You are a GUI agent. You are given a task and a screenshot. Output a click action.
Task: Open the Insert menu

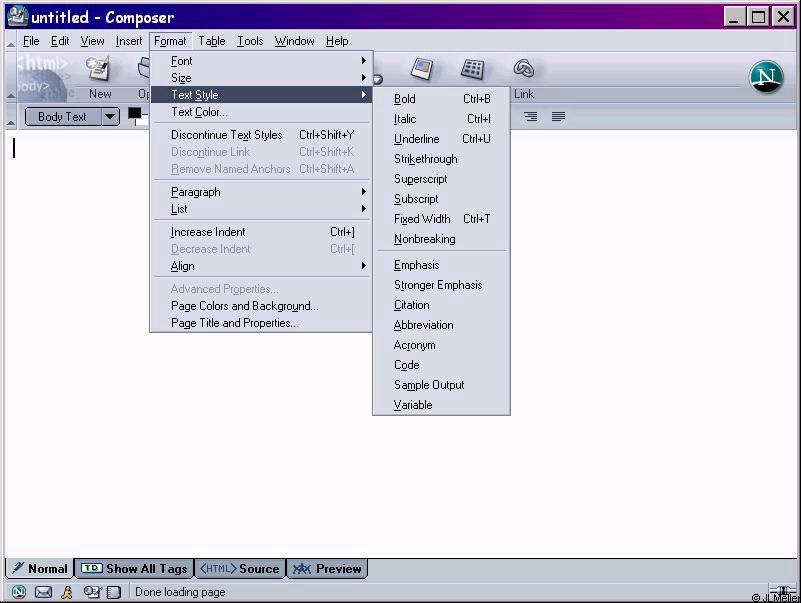(x=129, y=41)
